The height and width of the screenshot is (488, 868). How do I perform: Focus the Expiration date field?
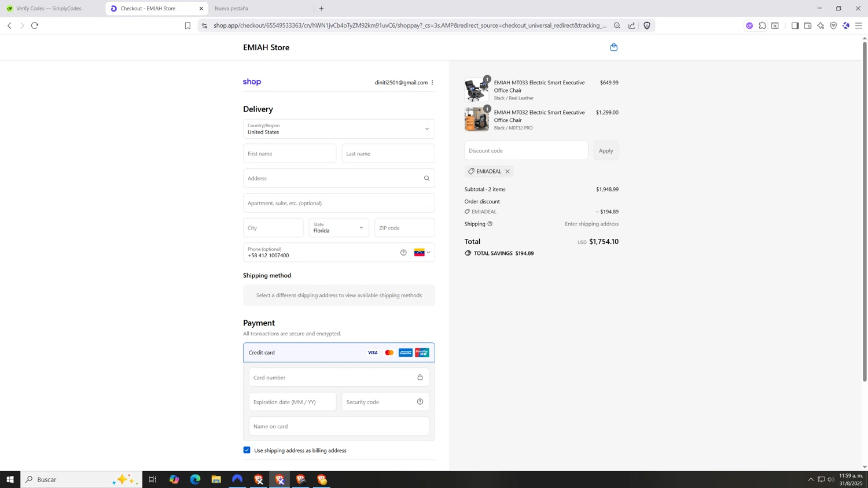(x=293, y=402)
